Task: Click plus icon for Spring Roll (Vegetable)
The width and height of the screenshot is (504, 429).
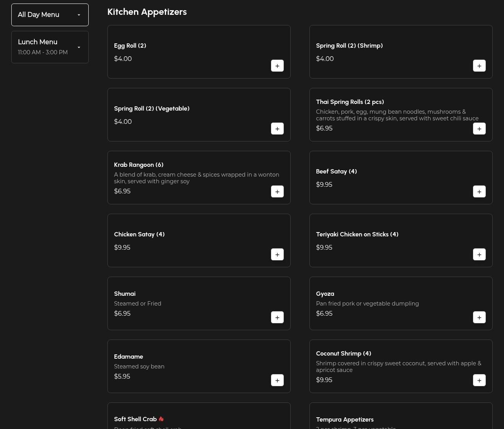Action: click(277, 129)
